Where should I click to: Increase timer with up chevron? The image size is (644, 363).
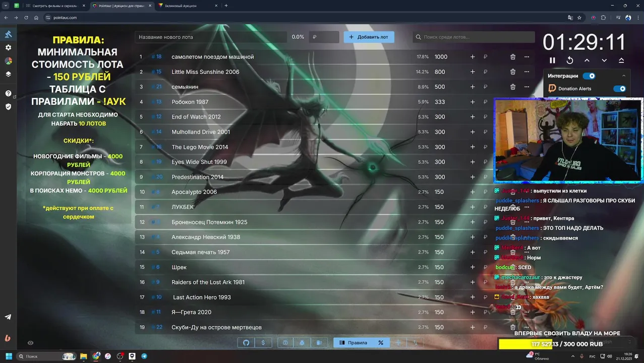pos(587,60)
